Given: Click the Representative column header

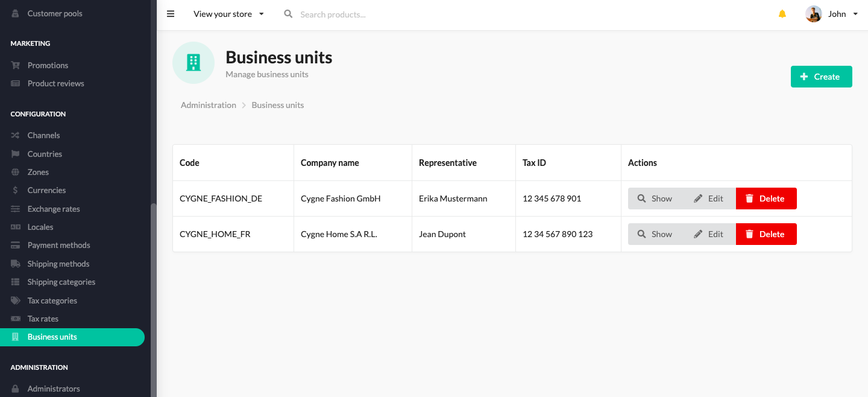Looking at the screenshot, I should [464, 163].
